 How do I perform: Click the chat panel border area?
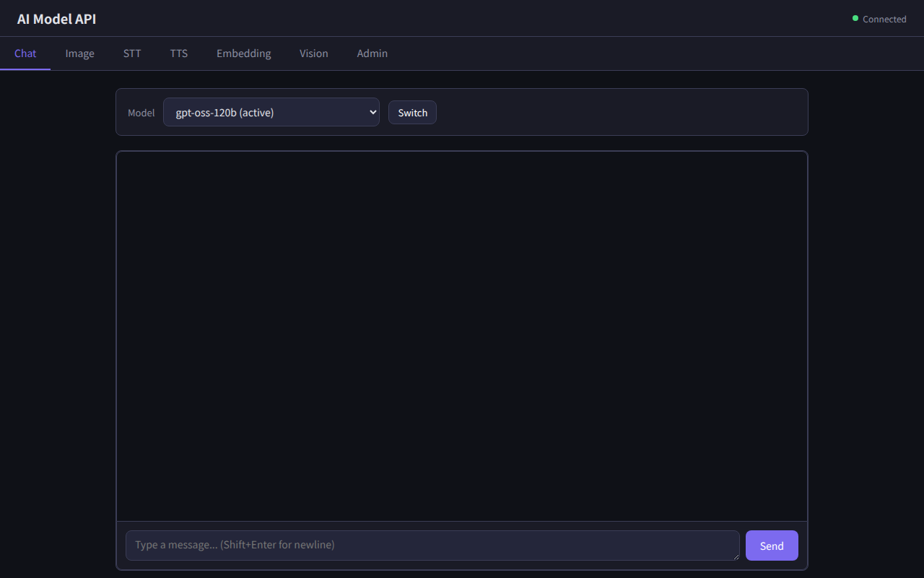[x=462, y=151]
